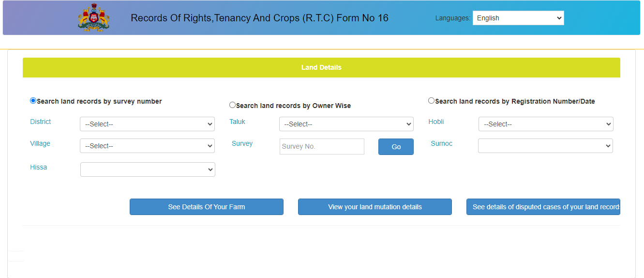
Task: Click the Land Details header bar
Action: coord(321,67)
